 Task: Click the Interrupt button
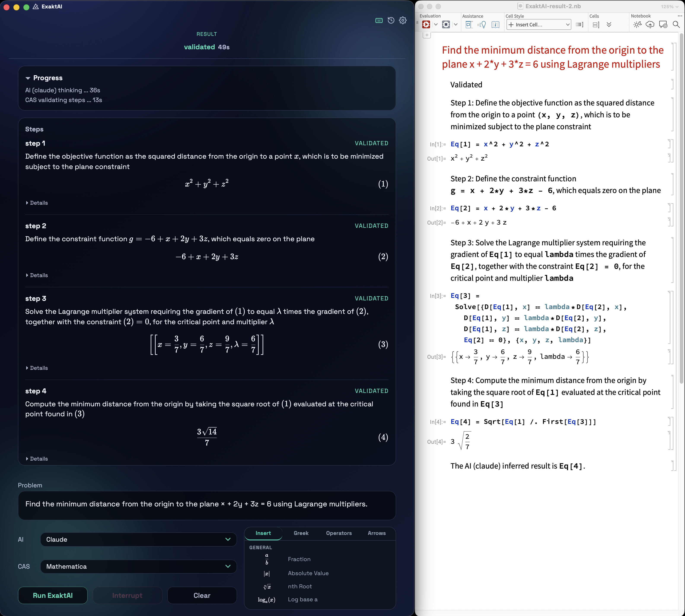point(127,595)
